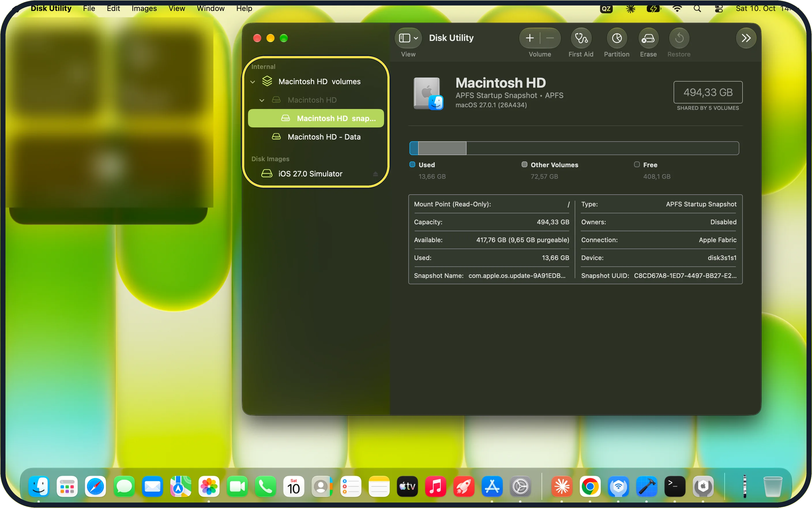This screenshot has height=508, width=812.
Task: Open Launchpad apps grid in Dock
Action: 67,486
